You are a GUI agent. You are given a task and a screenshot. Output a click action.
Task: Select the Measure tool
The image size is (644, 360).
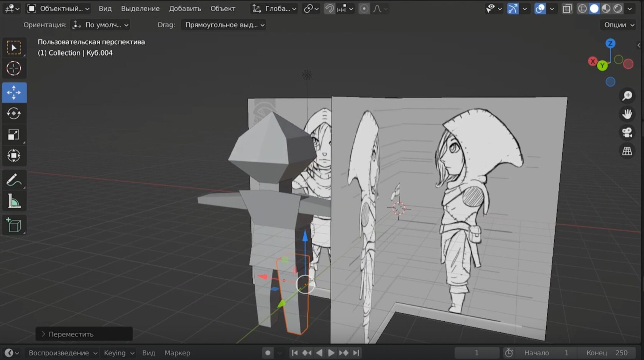click(x=14, y=201)
